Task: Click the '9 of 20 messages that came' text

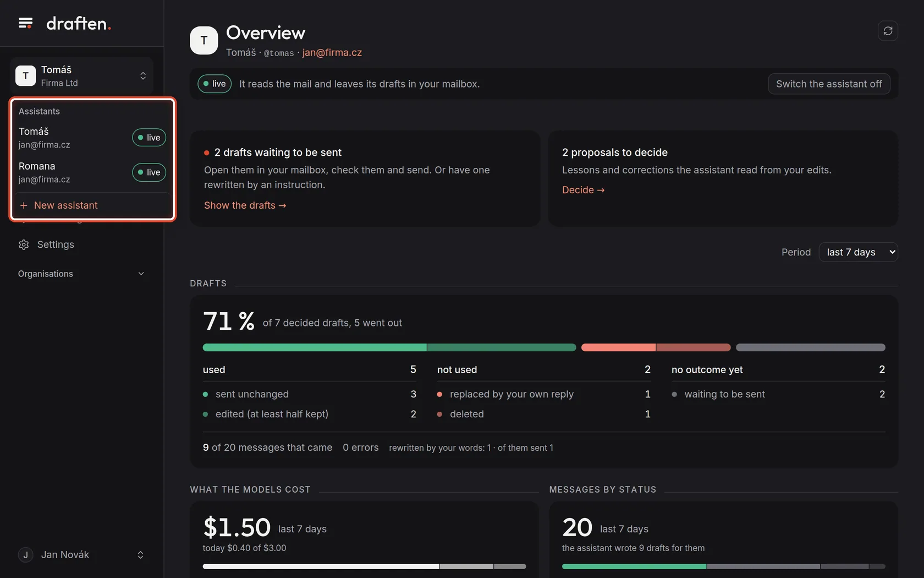Action: click(x=268, y=448)
